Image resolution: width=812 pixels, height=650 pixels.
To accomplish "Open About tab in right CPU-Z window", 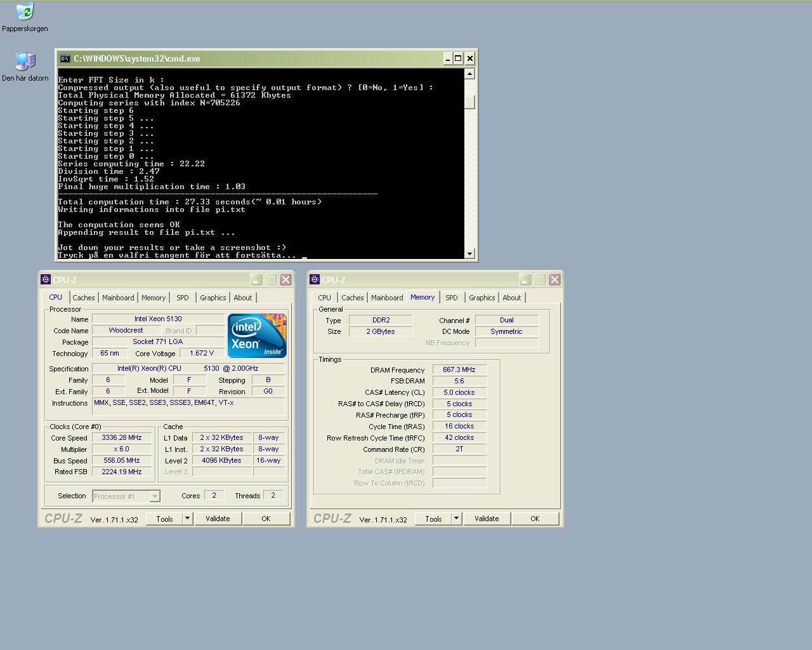I will tap(512, 298).
